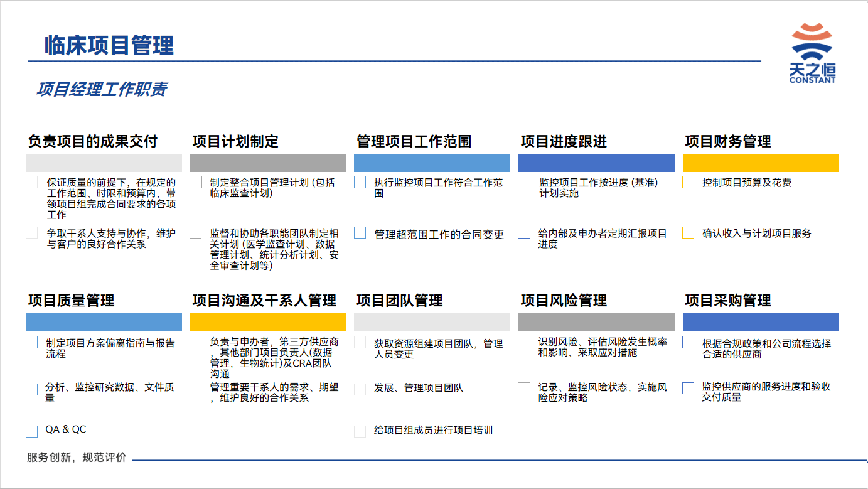
Task: Click light blue bar under 项目质量管理
Action: pyautogui.click(x=104, y=322)
